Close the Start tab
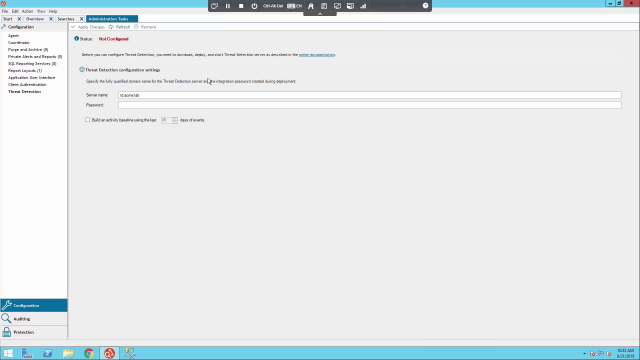The height and width of the screenshot is (360, 640). coord(19,19)
